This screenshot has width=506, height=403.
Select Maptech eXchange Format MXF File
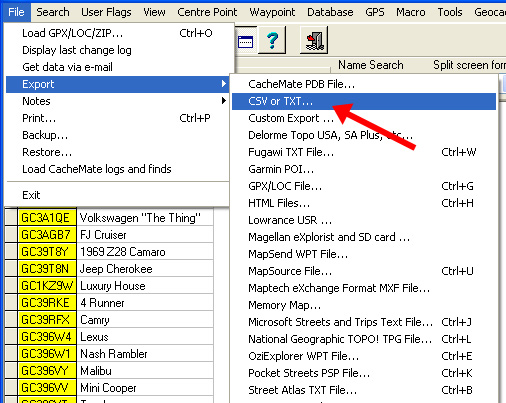coord(364,288)
